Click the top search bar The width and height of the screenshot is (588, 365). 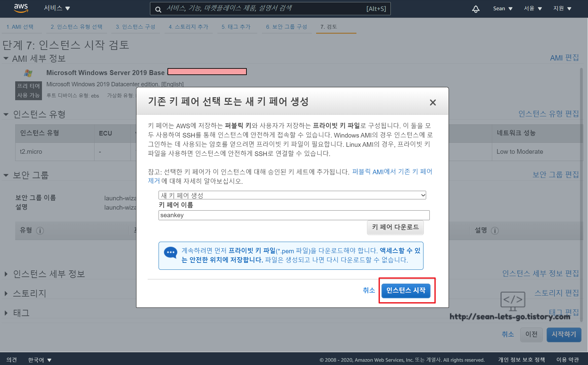[270, 9]
